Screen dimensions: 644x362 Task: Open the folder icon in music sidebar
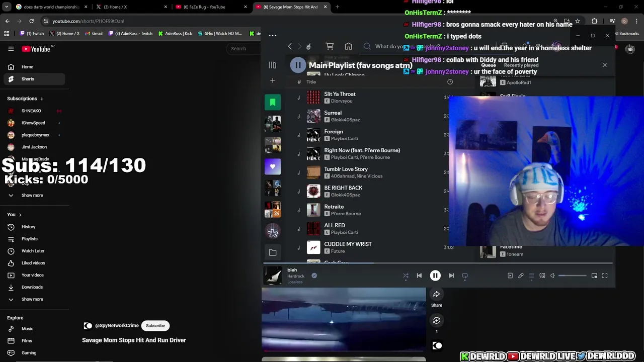point(273,252)
